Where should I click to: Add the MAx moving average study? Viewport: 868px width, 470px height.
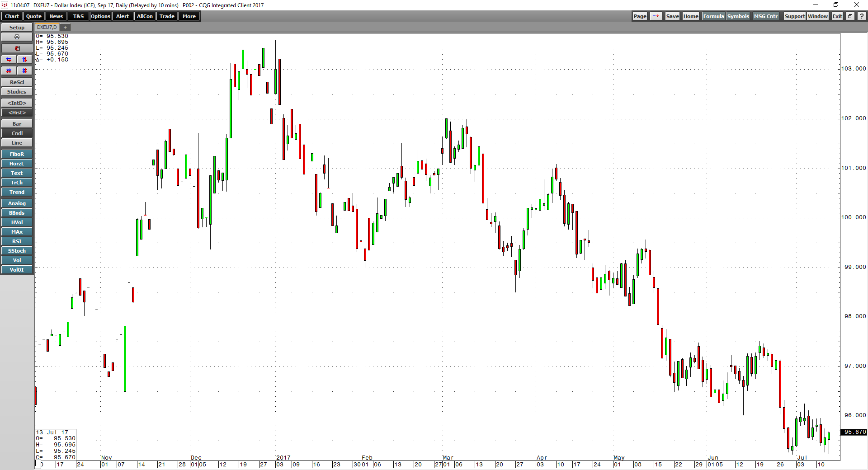(17, 232)
